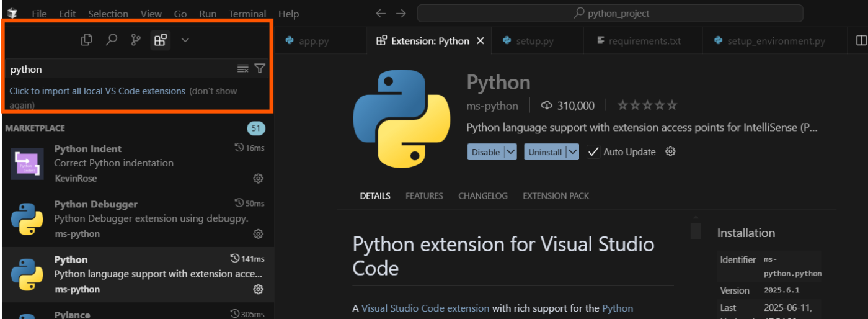Click import all local VS Code extensions link
This screenshot has width=868, height=319.
97,91
